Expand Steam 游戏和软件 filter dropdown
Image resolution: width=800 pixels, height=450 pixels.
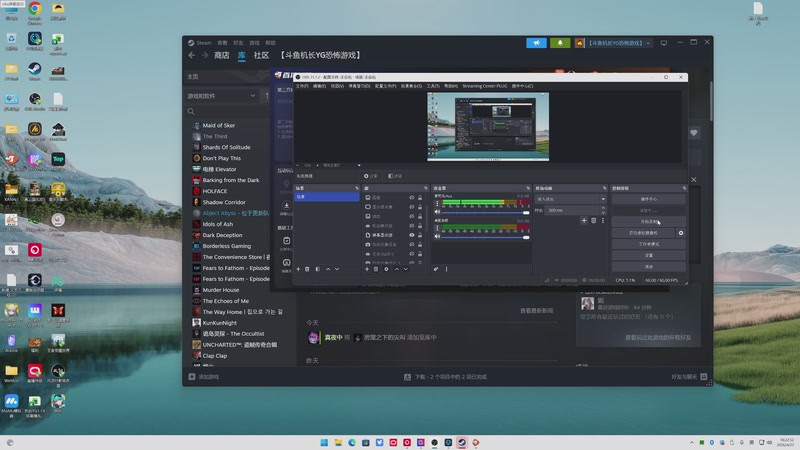pos(222,96)
